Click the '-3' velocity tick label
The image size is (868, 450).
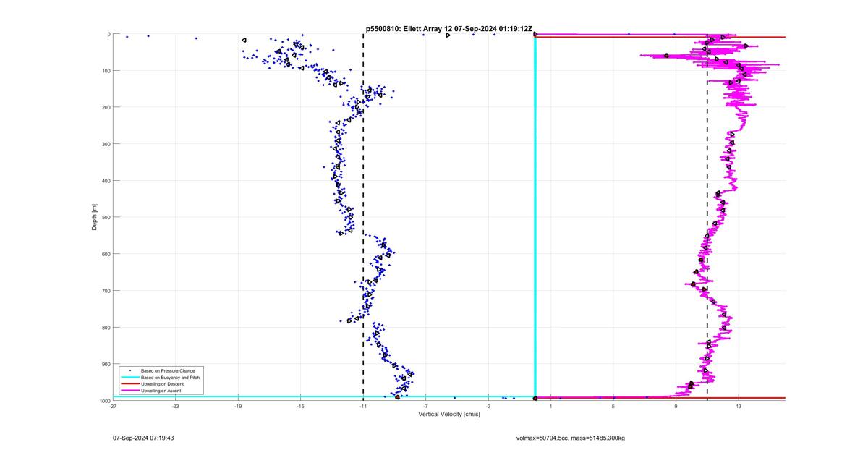[488, 407]
